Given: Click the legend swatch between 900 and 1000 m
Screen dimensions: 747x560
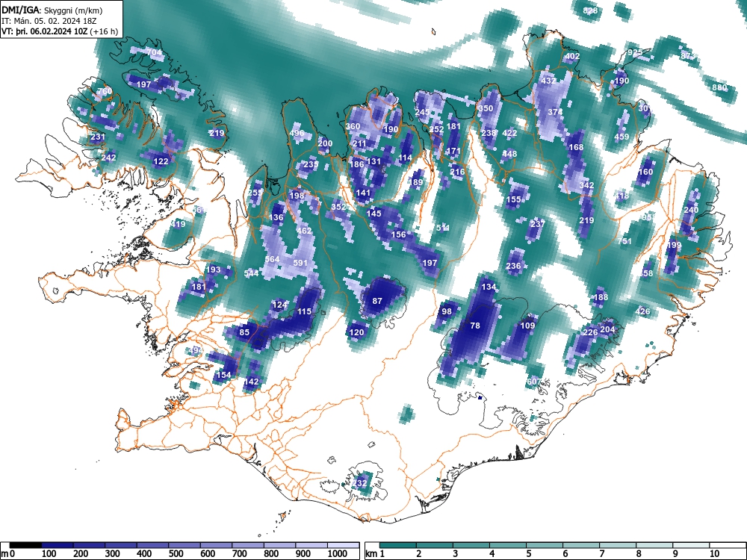Looking at the screenshot, I should 312,545.
